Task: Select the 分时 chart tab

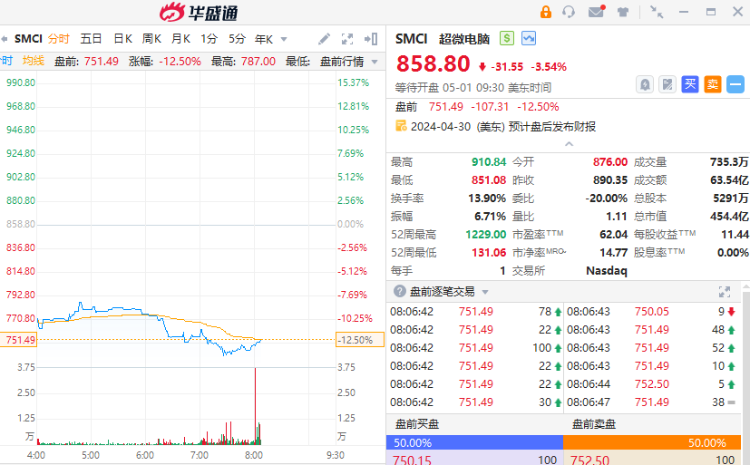Action: coord(59,39)
